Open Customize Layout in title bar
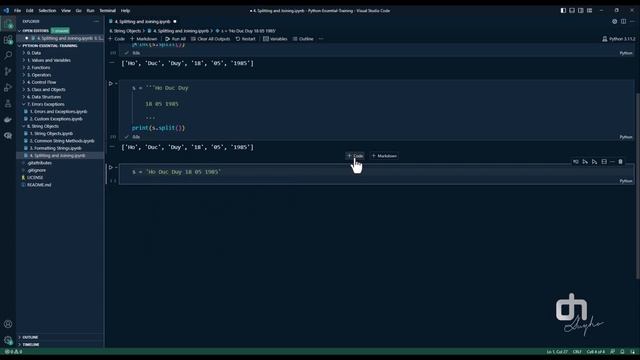Image resolution: width=640 pixels, height=360 pixels. (x=589, y=11)
